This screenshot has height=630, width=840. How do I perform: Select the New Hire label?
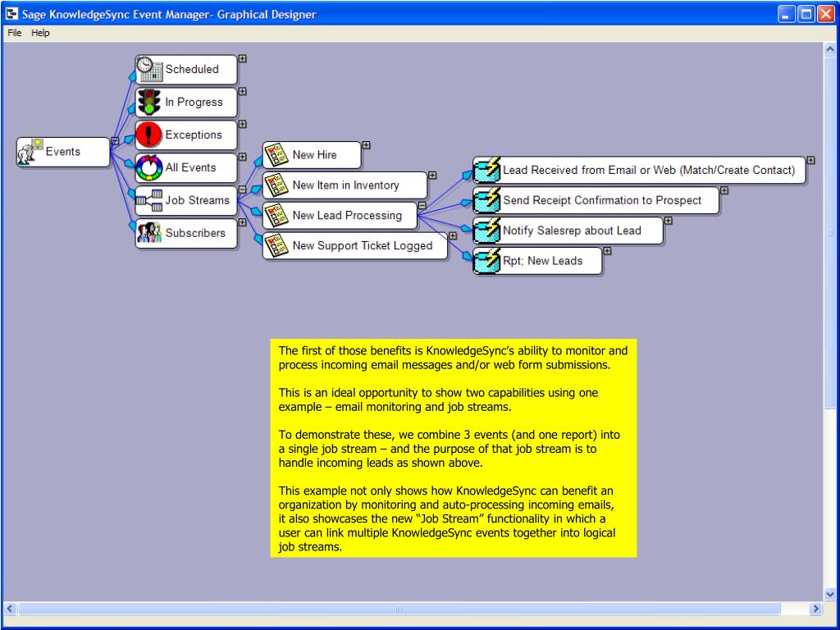[x=314, y=155]
